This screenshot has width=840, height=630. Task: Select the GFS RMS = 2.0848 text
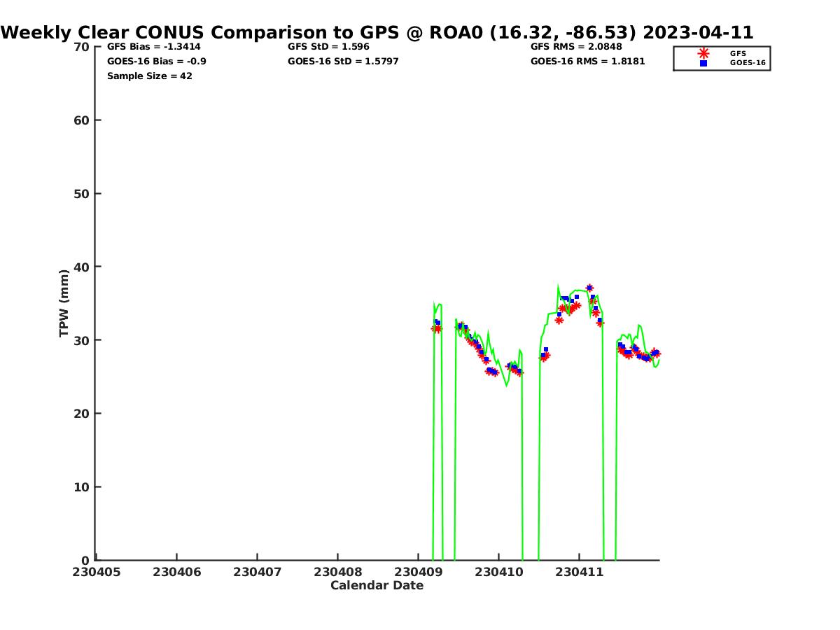(x=576, y=47)
